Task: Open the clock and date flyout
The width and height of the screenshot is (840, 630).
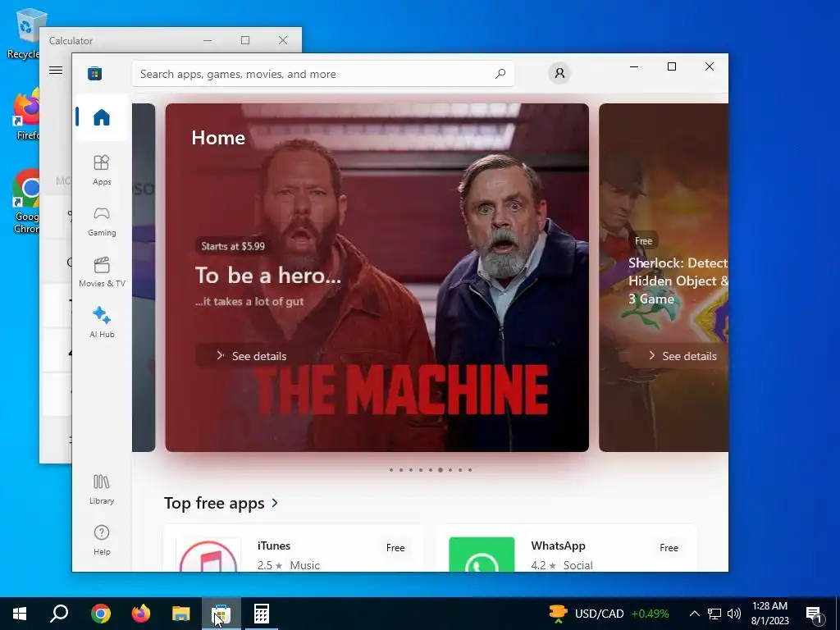Action: click(769, 614)
